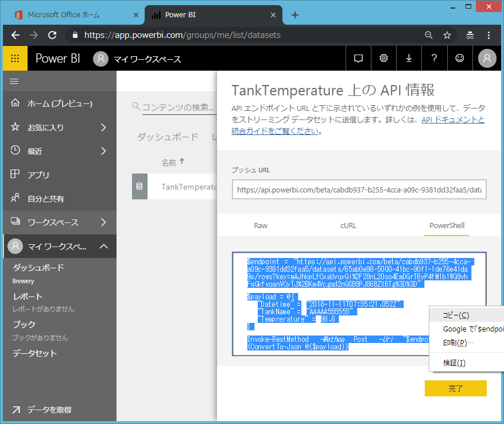Close the Power BI browser tab
The width and height of the screenshot is (504, 424).
click(273, 15)
